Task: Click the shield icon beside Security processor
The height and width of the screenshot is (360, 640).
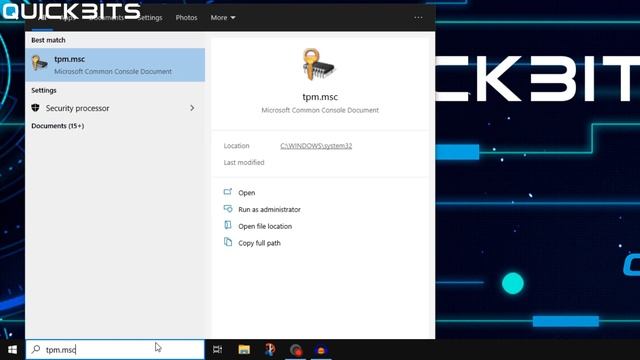Action: (x=36, y=108)
